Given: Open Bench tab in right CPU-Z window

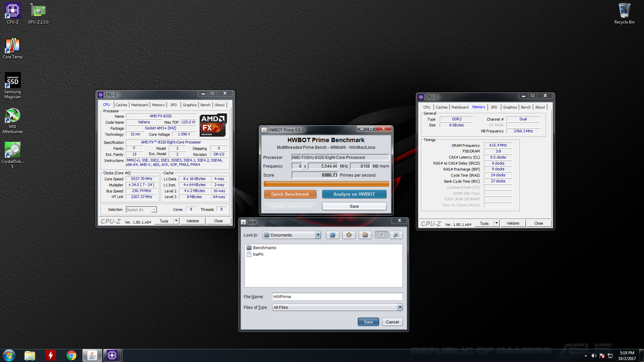Looking at the screenshot, I should pyautogui.click(x=526, y=107).
